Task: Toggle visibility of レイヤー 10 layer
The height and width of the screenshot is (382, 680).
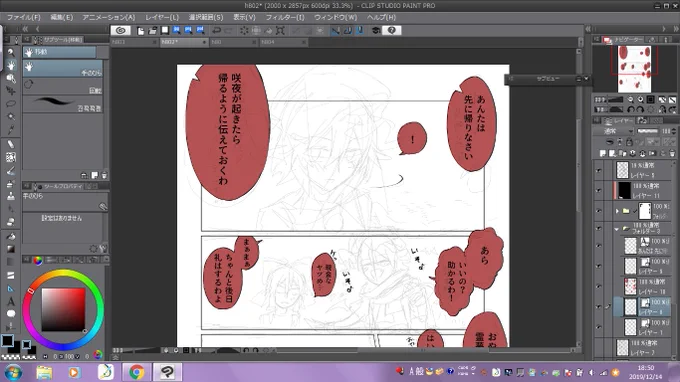Action: [x=599, y=286]
